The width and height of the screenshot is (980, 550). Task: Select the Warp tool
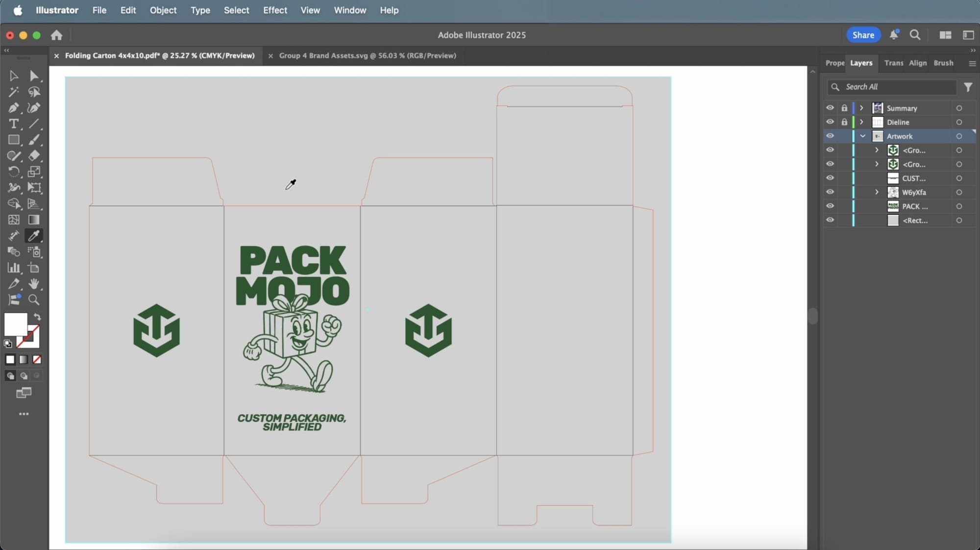click(x=14, y=188)
